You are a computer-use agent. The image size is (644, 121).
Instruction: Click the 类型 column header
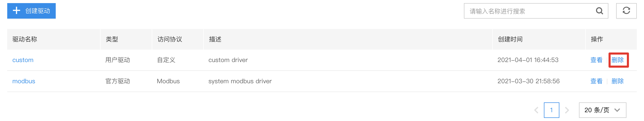(x=112, y=39)
